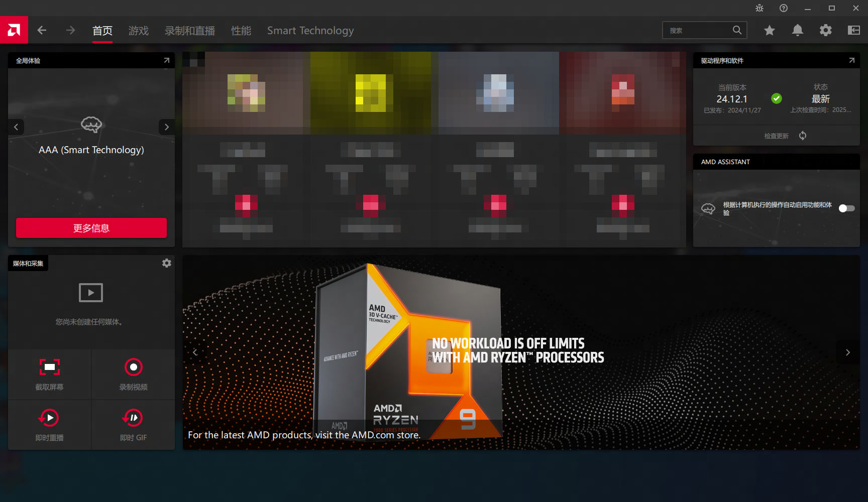Viewport: 868px width, 502px height.
Task: Click the 即时 GIF icon
Action: tap(133, 418)
